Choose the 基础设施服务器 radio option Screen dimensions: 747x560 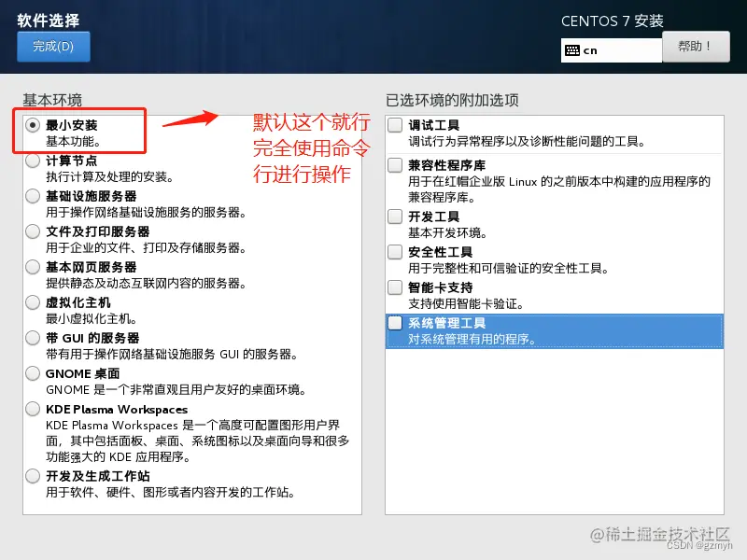[33, 196]
